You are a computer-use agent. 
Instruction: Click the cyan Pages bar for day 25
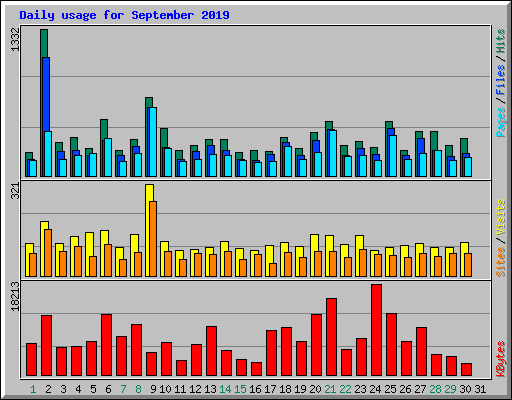[393, 156]
